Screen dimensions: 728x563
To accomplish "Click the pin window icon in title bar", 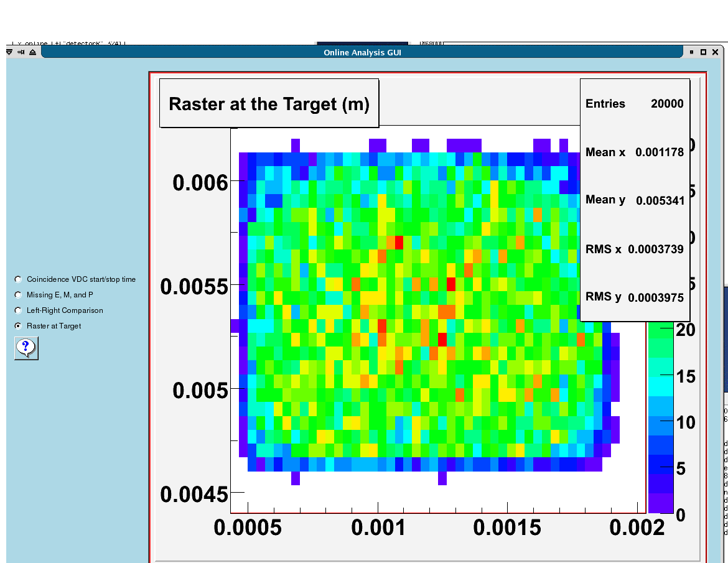I will point(21,52).
